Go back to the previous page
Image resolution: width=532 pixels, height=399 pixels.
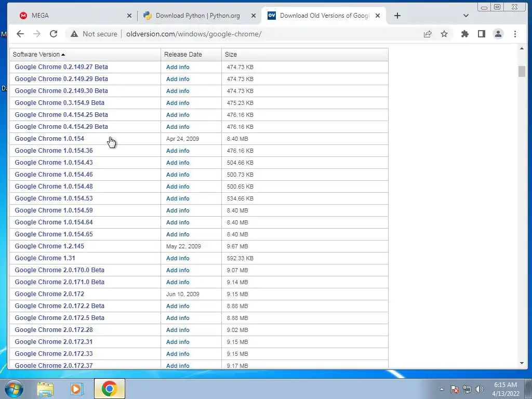[x=20, y=34]
